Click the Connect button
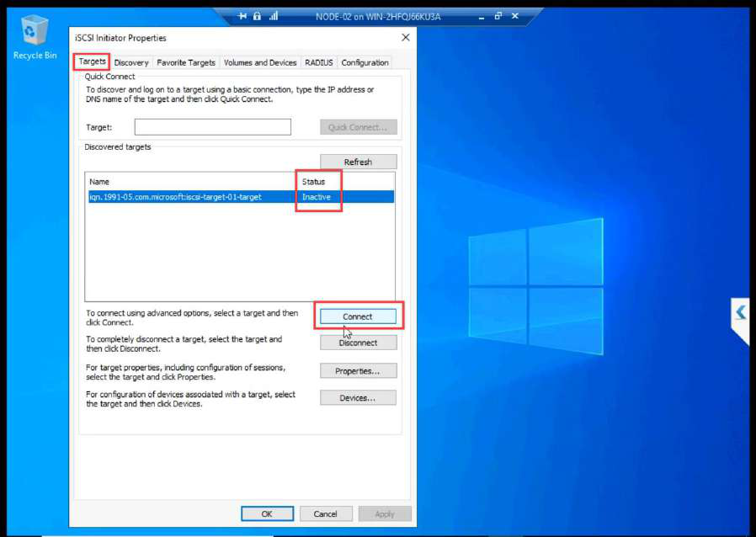The height and width of the screenshot is (537, 756). tap(359, 316)
